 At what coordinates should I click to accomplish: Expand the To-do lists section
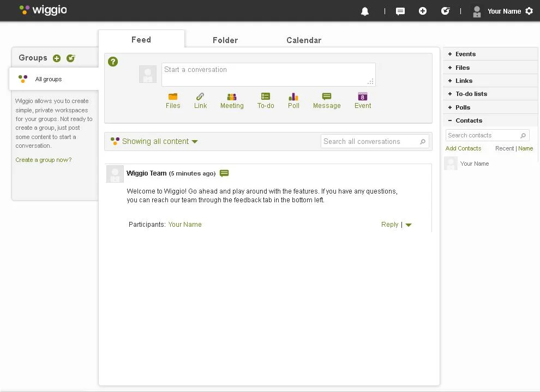tap(490, 94)
